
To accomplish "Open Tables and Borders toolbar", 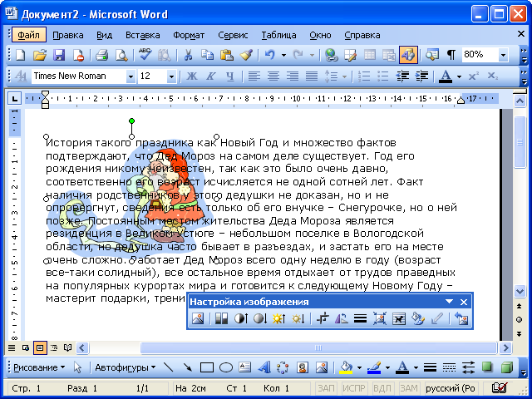I will [x=351, y=55].
